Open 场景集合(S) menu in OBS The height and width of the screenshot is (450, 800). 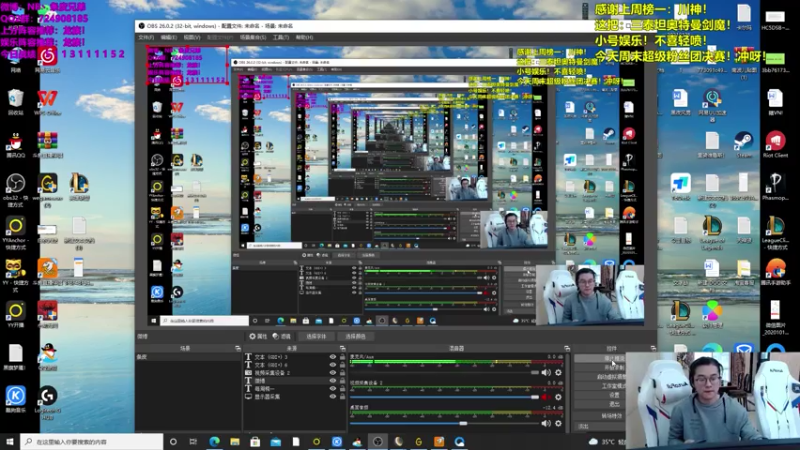[x=253, y=37]
